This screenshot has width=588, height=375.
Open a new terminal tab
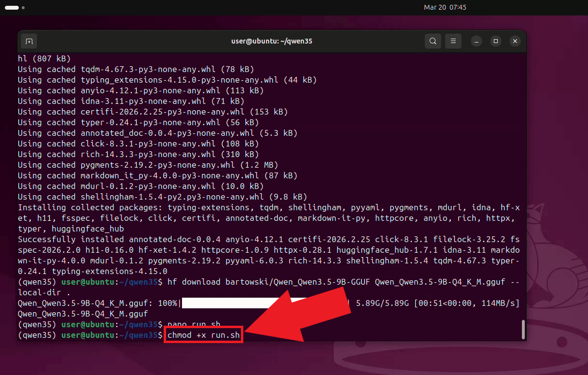click(x=28, y=41)
